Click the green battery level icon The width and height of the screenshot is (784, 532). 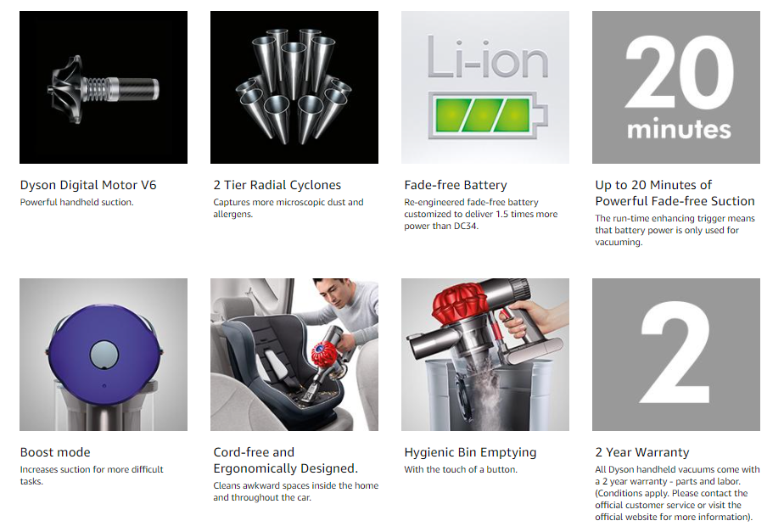pos(488,115)
